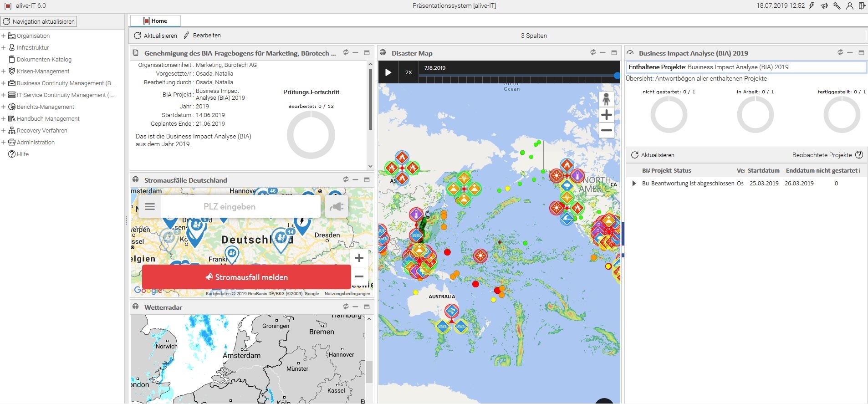The width and height of the screenshot is (868, 404).
Task: Open hamburger menu on power outage map
Action: pos(150,207)
